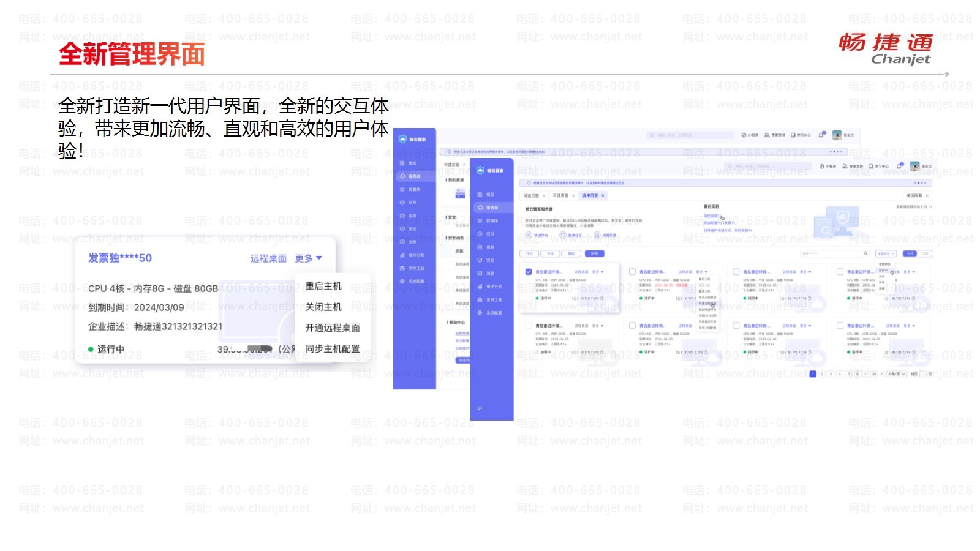Screen dimensions: 980x551
Task: Check the fourth top-row server card
Action: 840,272
